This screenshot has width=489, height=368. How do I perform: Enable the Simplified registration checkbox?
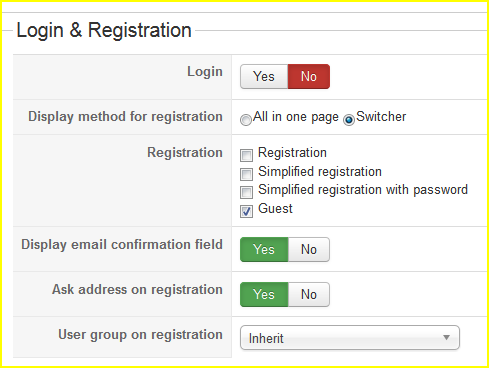[246, 174]
